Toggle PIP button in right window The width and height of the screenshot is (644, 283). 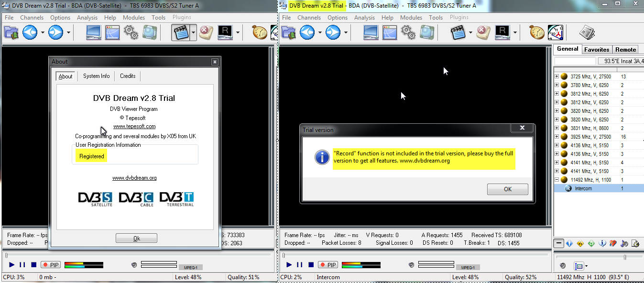[328, 265]
